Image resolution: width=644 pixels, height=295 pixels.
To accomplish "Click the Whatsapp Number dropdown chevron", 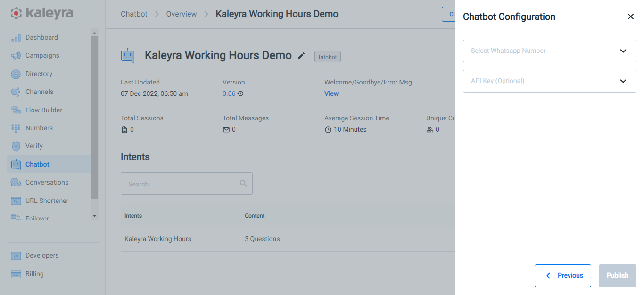I will point(623,51).
